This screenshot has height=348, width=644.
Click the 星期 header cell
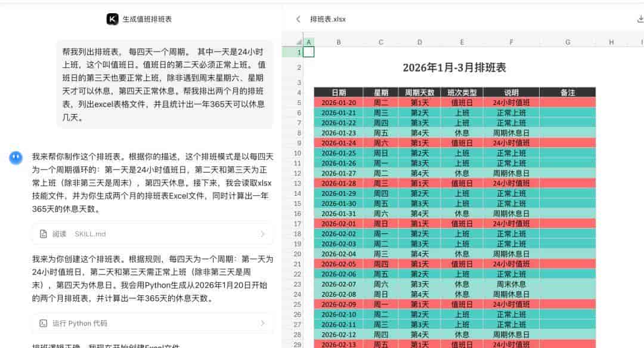click(x=380, y=93)
